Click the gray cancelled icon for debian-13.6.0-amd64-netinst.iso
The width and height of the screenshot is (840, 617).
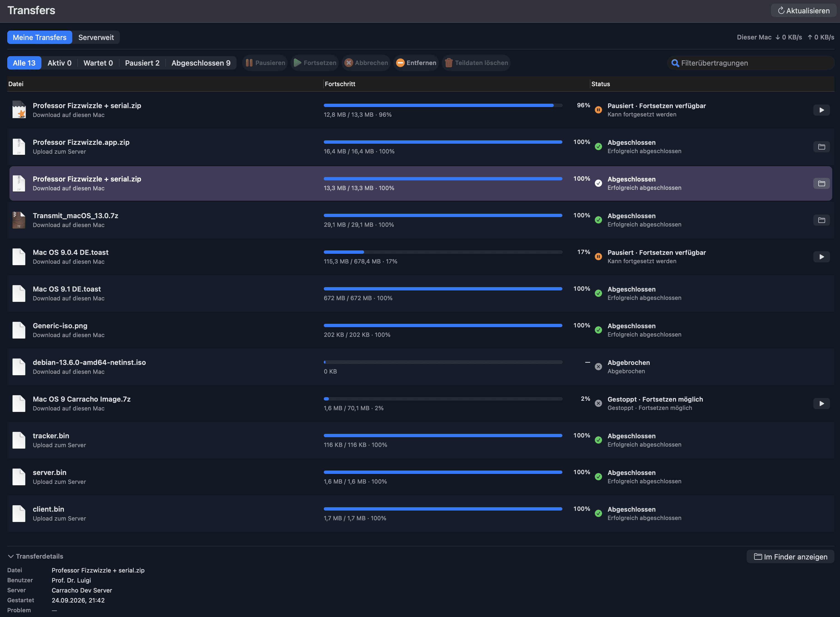pos(598,367)
